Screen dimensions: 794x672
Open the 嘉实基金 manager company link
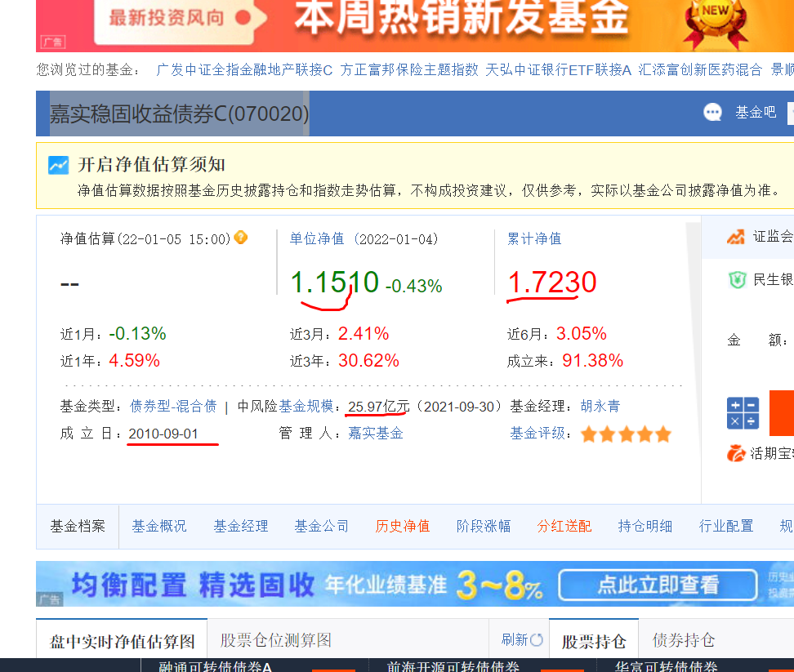(375, 433)
